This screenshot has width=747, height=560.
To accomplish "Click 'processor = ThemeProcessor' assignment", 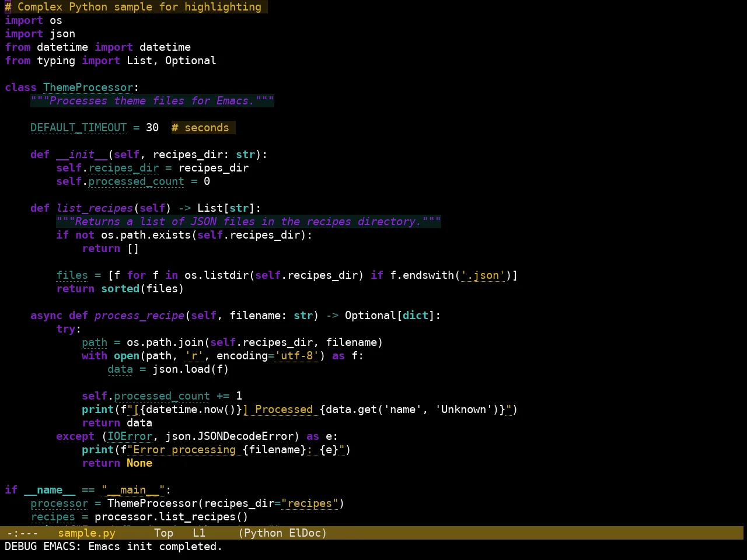I will point(187,503).
